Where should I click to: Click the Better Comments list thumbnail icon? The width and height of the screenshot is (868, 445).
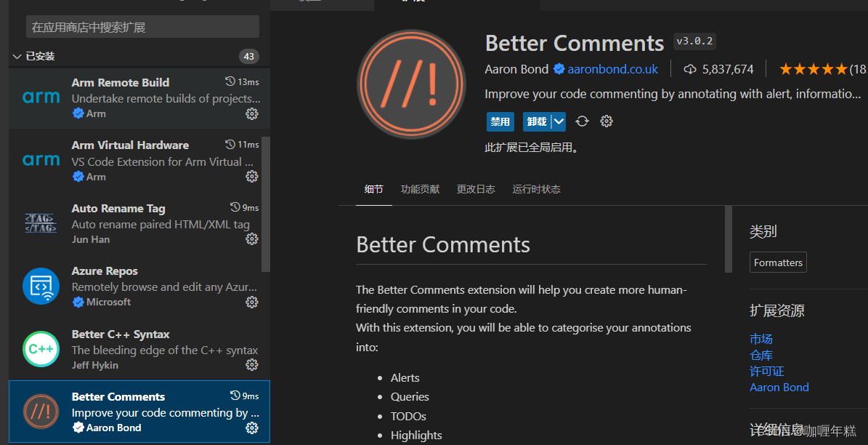coord(41,412)
